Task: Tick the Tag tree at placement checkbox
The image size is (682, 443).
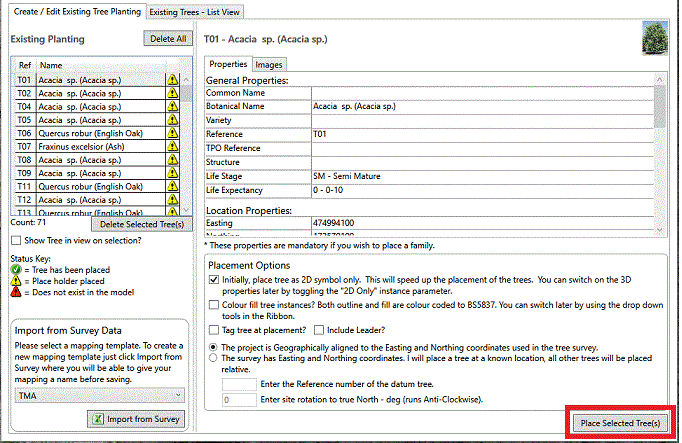Action: pos(214,329)
